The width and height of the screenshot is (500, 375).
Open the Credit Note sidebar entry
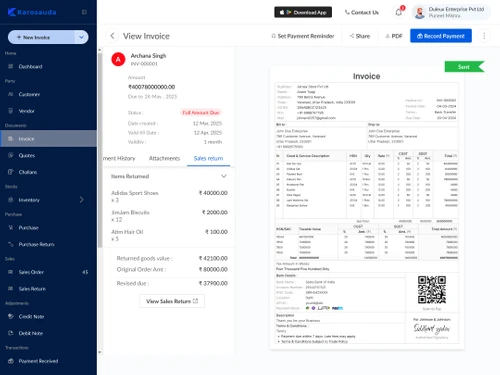point(31,317)
